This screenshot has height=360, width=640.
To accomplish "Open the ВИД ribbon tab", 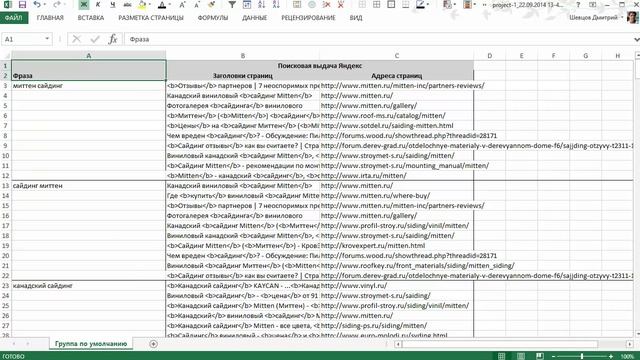I will coord(356,18).
